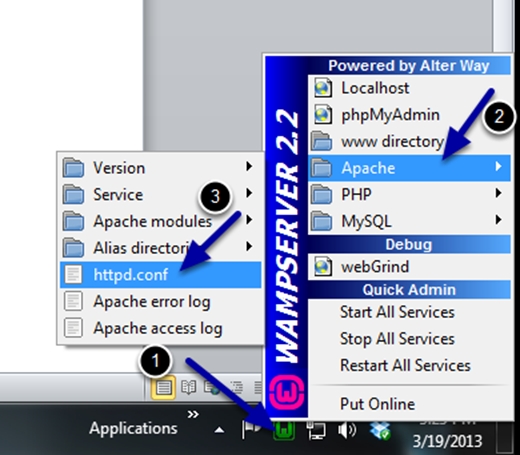Expand the Apache submenu arrow

coord(498,166)
